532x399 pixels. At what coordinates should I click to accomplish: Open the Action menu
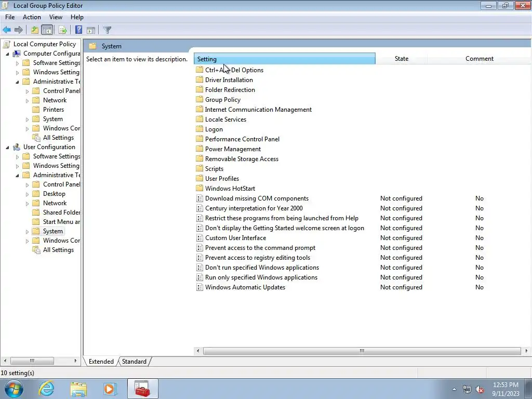pos(32,17)
